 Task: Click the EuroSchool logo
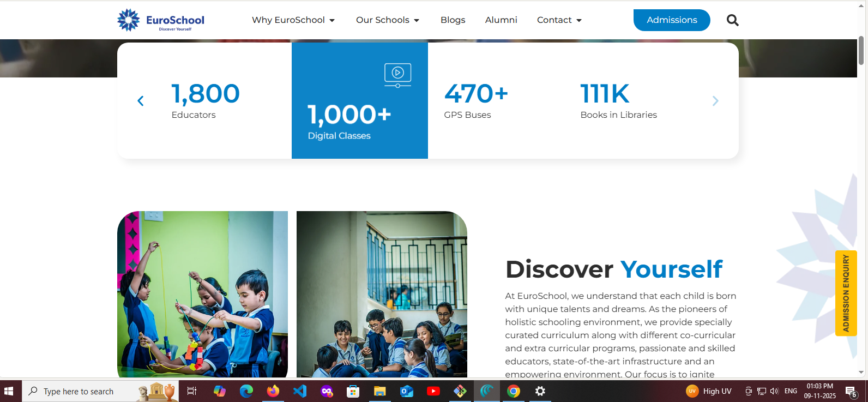[161, 20]
